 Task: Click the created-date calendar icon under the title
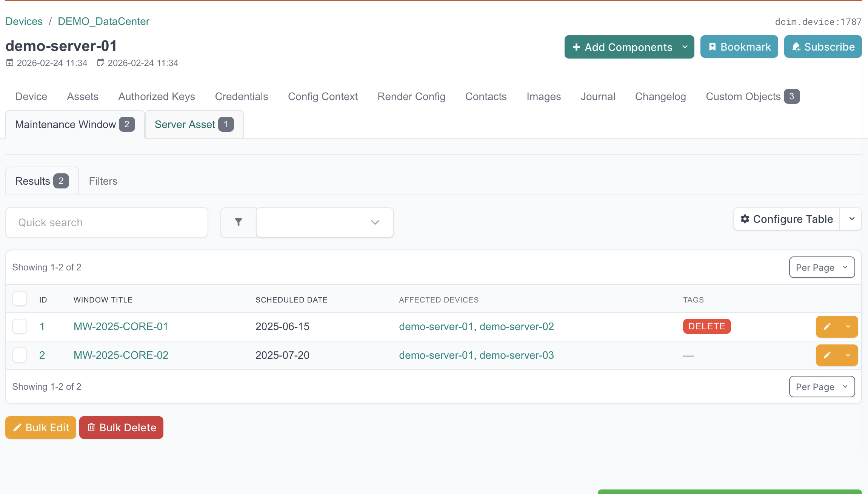click(x=10, y=63)
